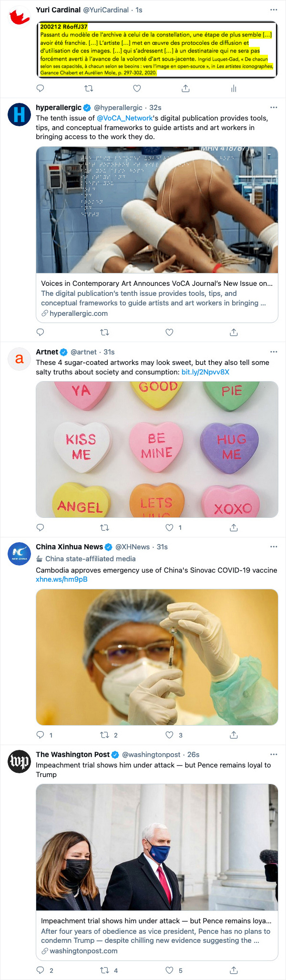Open Artnet's profile avatar
286x980 pixels.
(19, 359)
